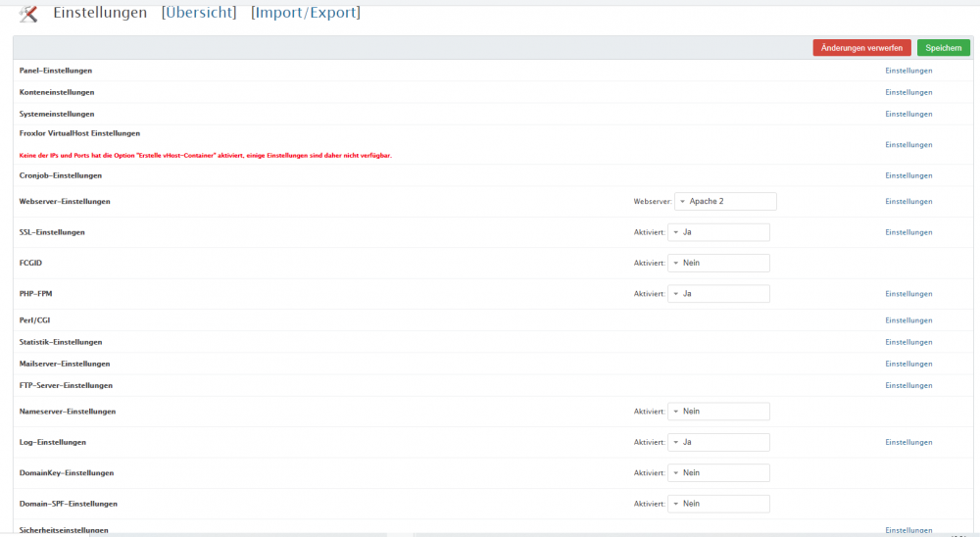Open the FCGID Aktiviert dropdown
Image resolution: width=980 pixels, height=537 pixels.
tap(718, 263)
